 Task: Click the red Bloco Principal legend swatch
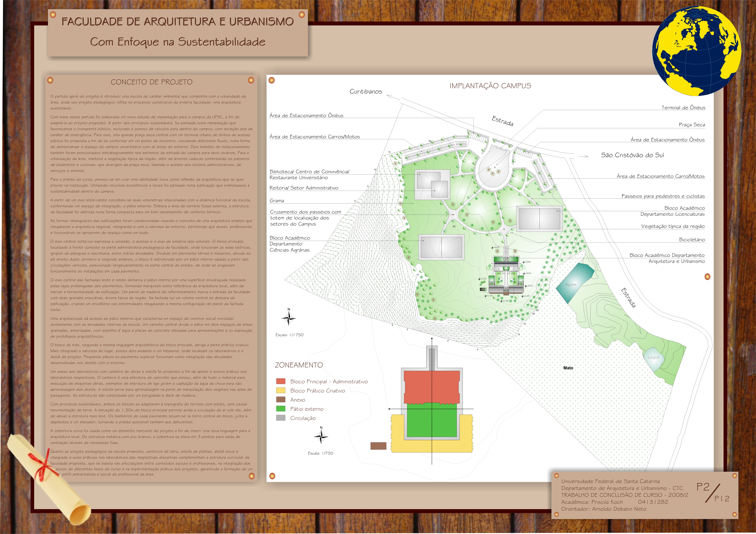[281, 381]
